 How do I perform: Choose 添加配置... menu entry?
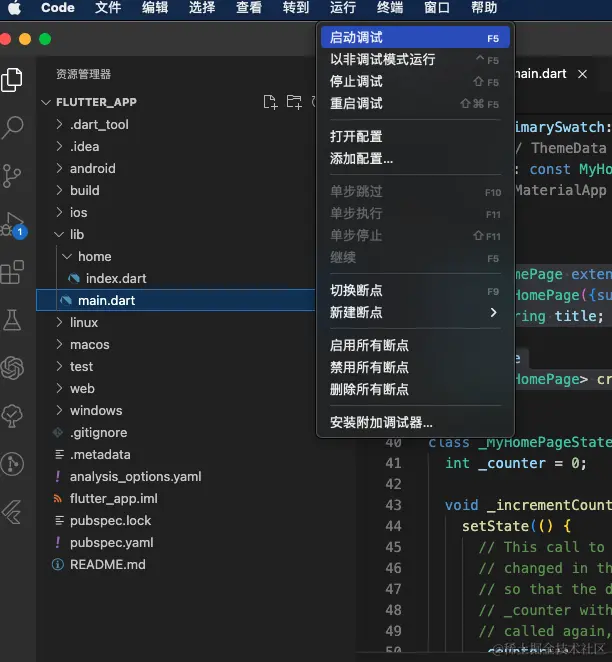415,158
